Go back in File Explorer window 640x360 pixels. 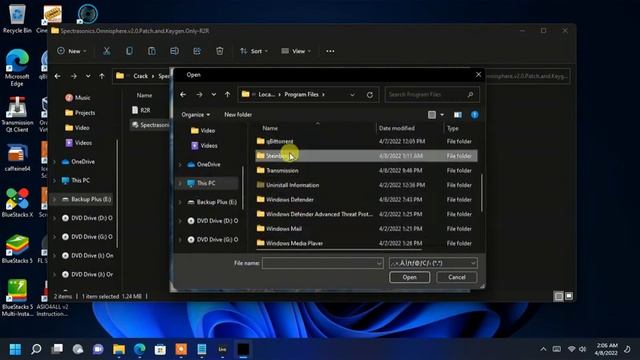(x=58, y=76)
